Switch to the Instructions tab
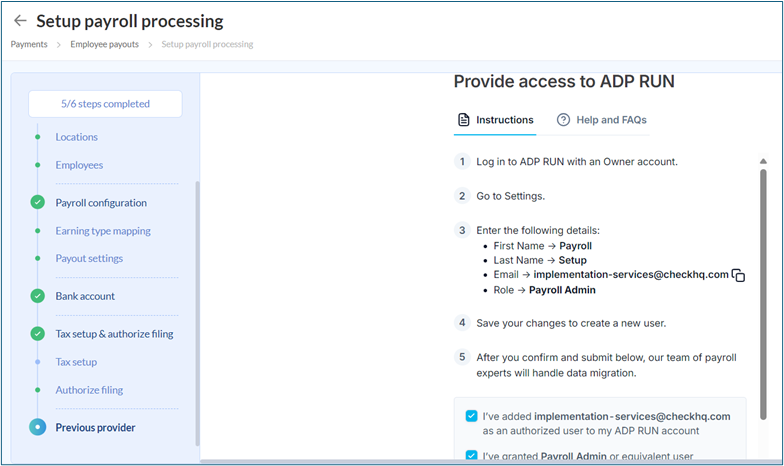The width and height of the screenshot is (784, 466). (495, 120)
